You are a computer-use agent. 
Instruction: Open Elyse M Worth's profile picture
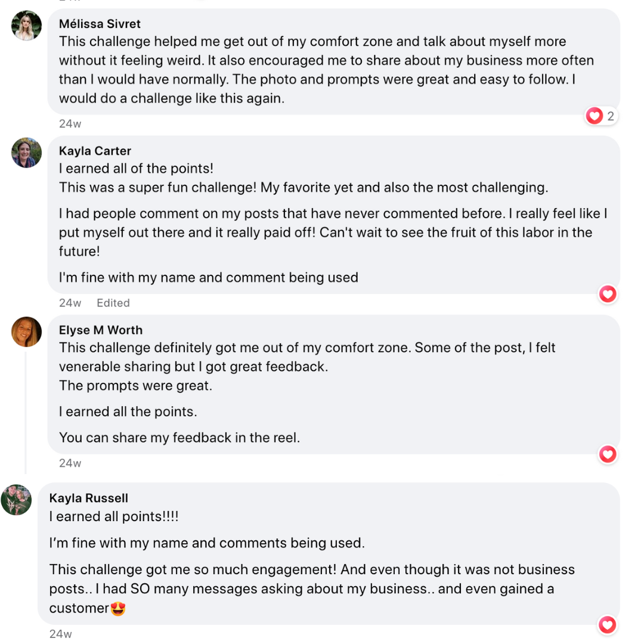pos(27,332)
